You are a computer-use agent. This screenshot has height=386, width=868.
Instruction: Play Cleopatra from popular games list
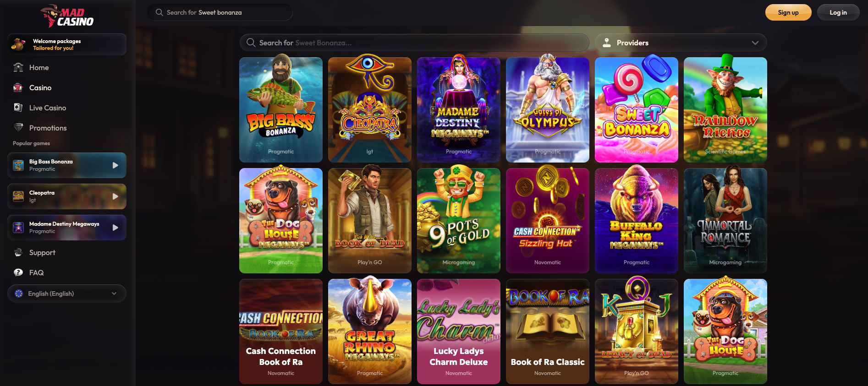(x=115, y=196)
